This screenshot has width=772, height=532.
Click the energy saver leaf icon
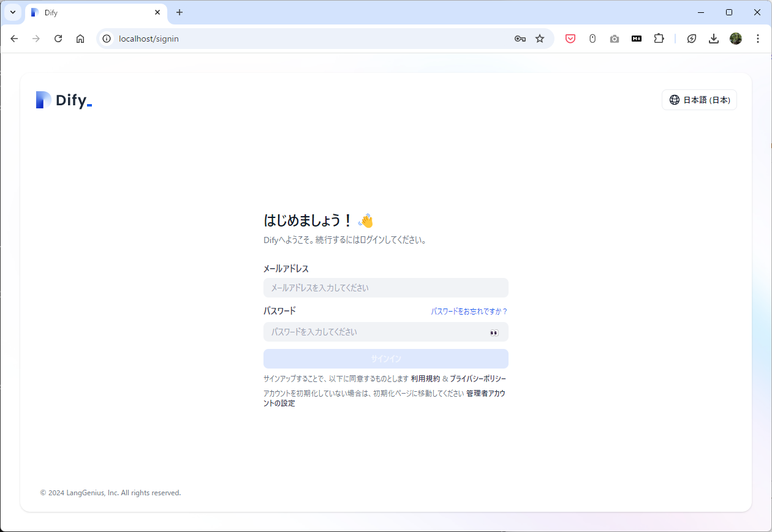click(x=691, y=38)
